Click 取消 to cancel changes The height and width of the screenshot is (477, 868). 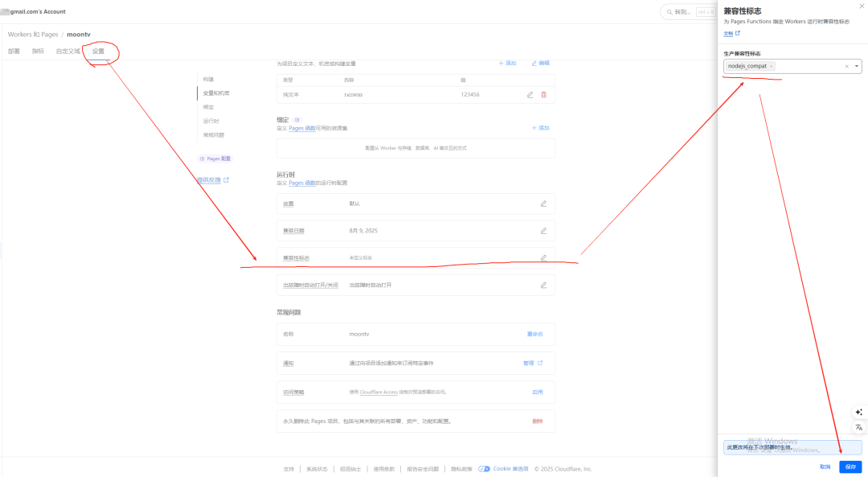pos(825,467)
